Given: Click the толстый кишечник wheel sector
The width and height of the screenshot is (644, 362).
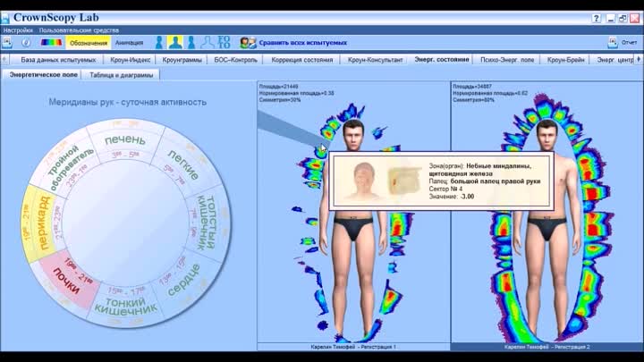Looking at the screenshot, I should coord(207,223).
